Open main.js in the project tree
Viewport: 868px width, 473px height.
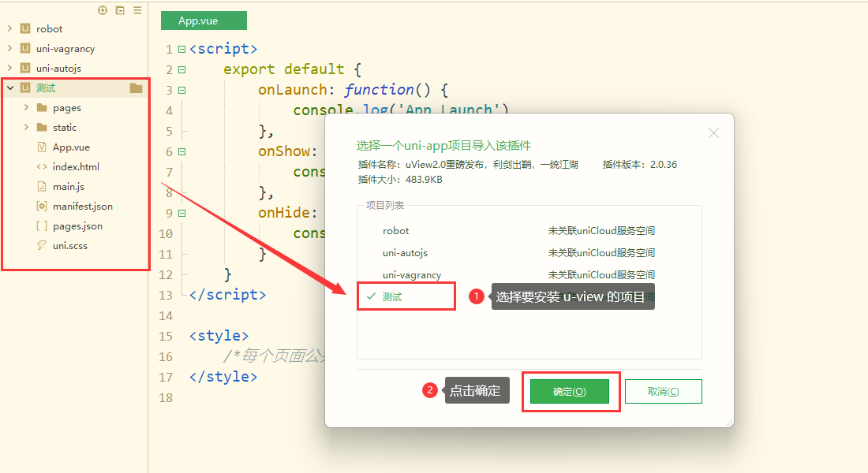pos(68,186)
